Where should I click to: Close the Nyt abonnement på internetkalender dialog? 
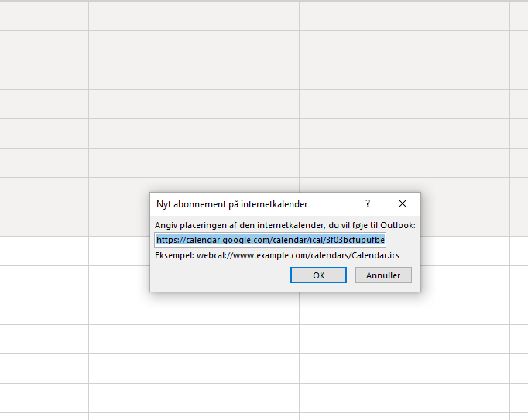point(402,203)
